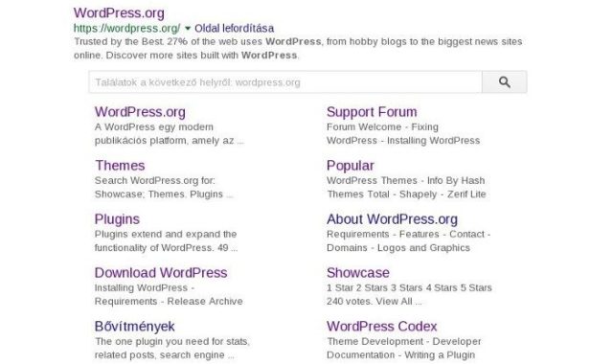Screen dimensions: 613x364
Task: Click the green https://wordpress.org/ URL
Action: 126,28
